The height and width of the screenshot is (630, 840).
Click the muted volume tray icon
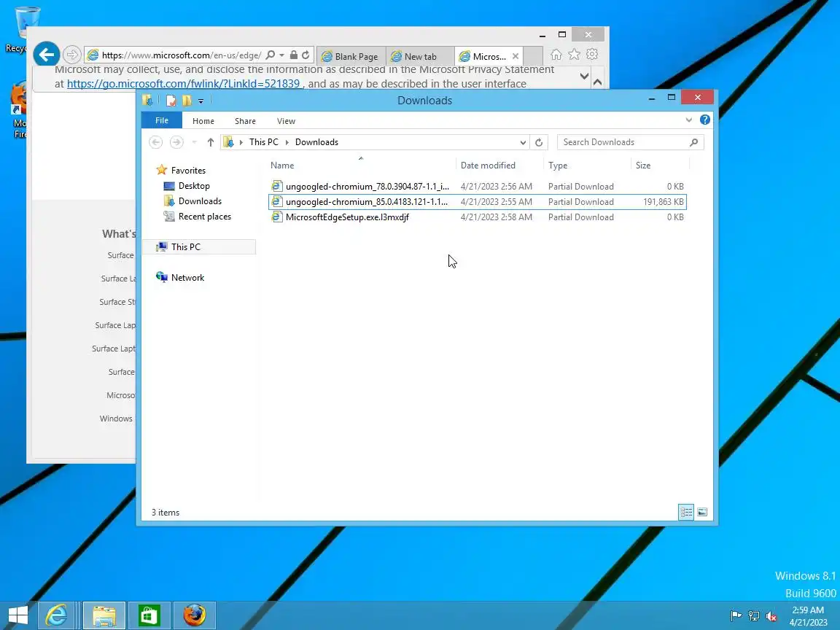coord(771,616)
